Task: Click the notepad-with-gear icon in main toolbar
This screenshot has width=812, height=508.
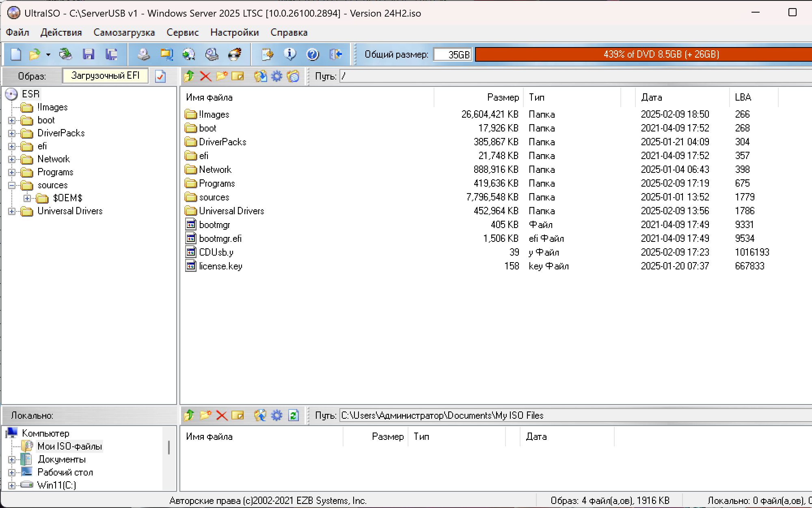Action: click(x=267, y=54)
